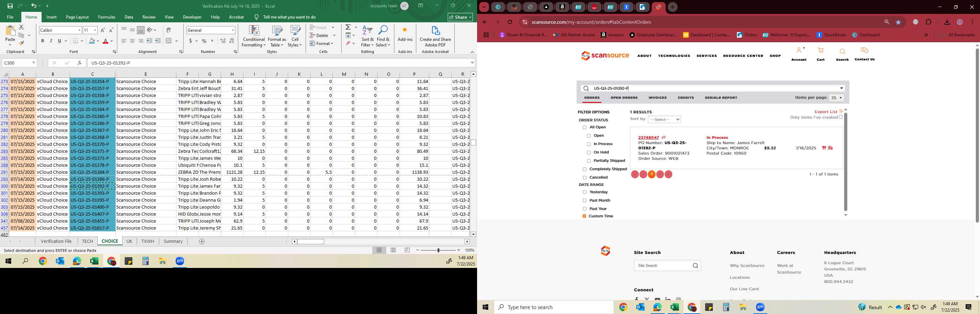Switch to the TECH sheet tab

(x=87, y=241)
